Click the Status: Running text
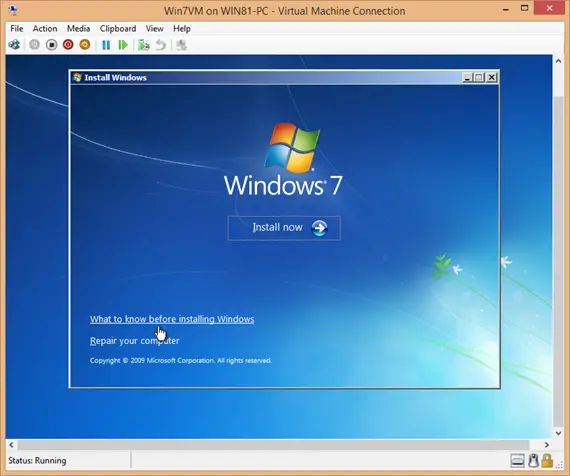 pyautogui.click(x=37, y=460)
